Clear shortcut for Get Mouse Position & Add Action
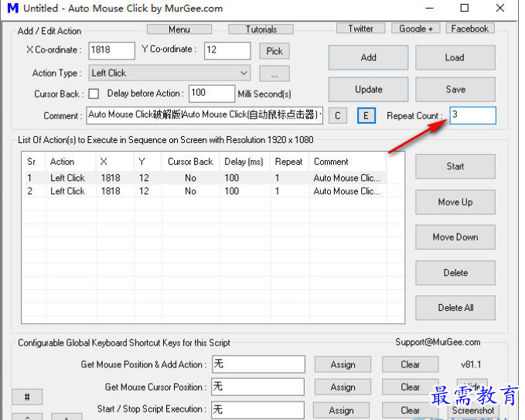Image resolution: width=525 pixels, height=420 pixels. pyautogui.click(x=411, y=364)
